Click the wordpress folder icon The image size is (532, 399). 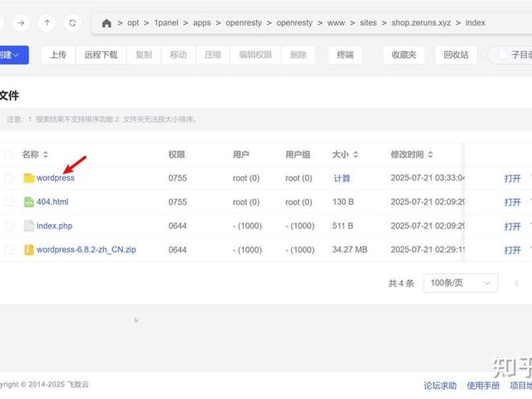pos(29,178)
